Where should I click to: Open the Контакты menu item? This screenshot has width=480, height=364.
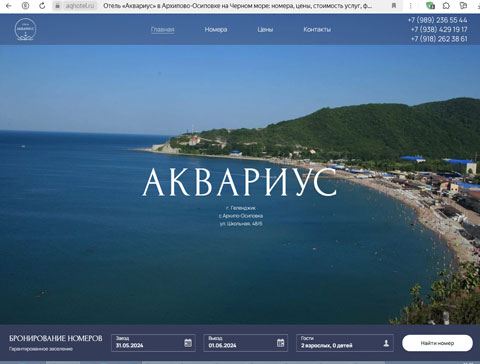(317, 29)
